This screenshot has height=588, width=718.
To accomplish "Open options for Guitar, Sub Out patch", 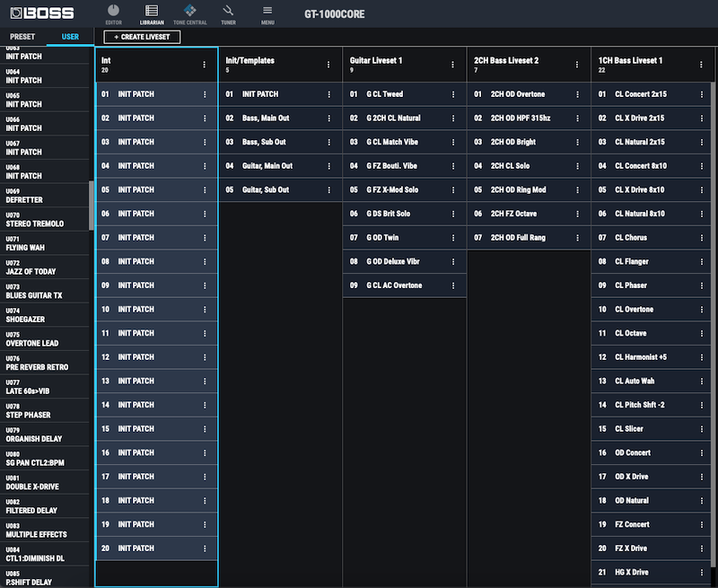I will pos(328,189).
